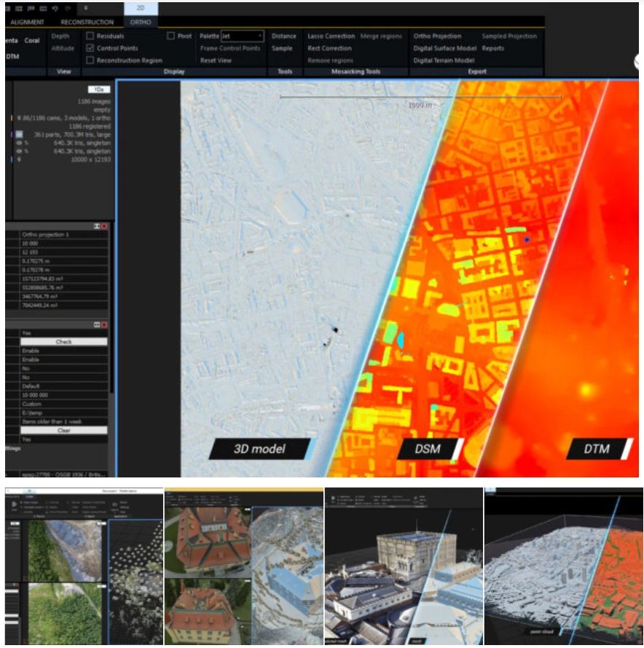644x648 pixels.
Task: Open the Ortho Projection export
Action: coord(438,34)
